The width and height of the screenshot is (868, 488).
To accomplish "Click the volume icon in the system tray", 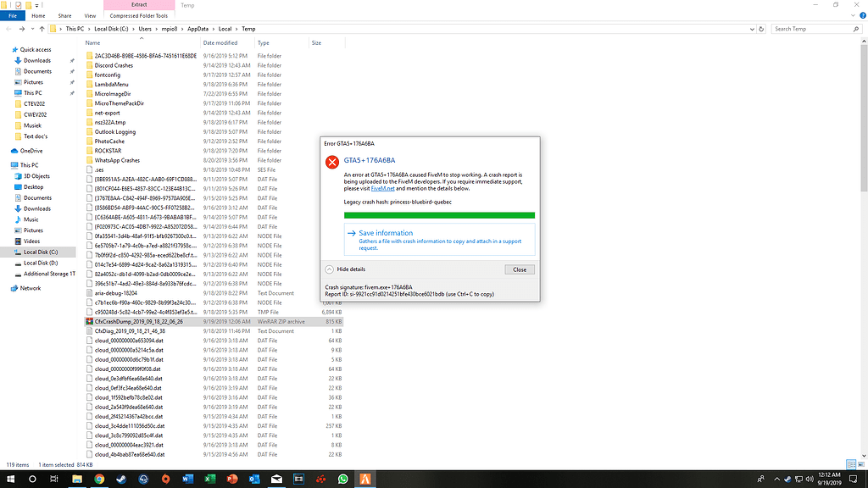I will [x=810, y=480].
